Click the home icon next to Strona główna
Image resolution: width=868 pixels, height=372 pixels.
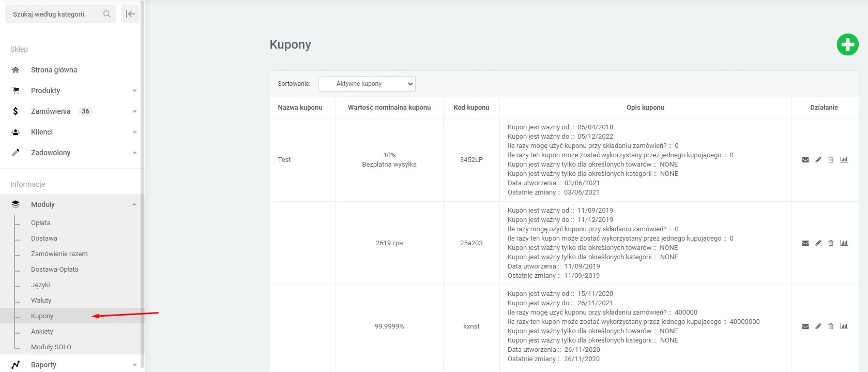pos(16,70)
